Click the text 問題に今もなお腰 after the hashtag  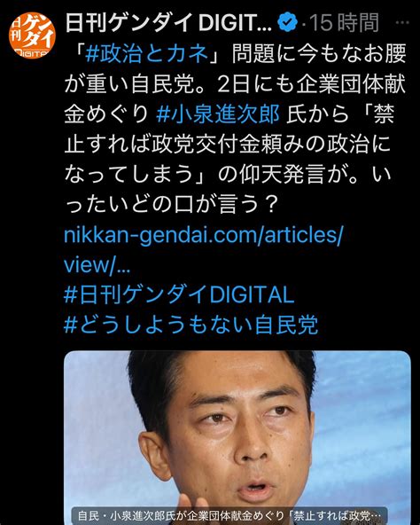coord(319,53)
